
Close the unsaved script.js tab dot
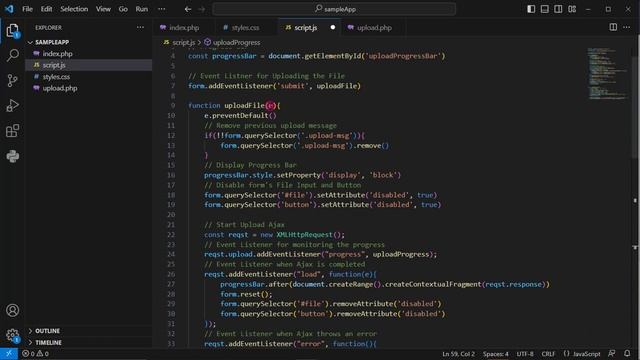pyautogui.click(x=333, y=27)
